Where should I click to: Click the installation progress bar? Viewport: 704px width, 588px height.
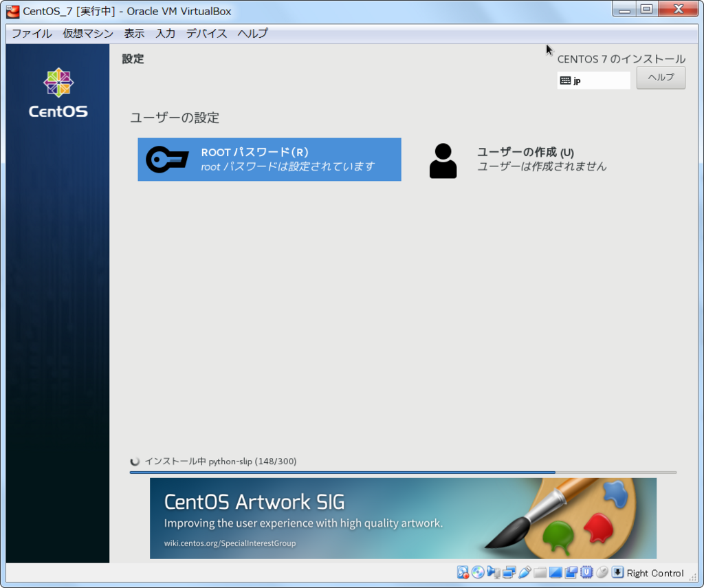403,472
